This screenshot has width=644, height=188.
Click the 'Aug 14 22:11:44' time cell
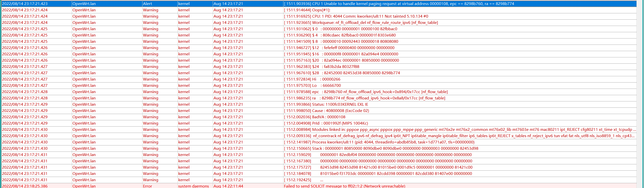pos(228,186)
